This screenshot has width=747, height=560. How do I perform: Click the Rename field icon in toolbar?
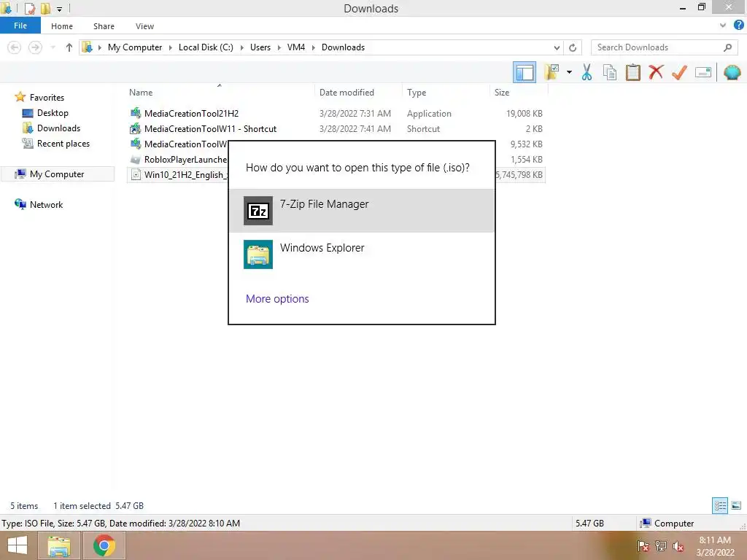[703, 72]
